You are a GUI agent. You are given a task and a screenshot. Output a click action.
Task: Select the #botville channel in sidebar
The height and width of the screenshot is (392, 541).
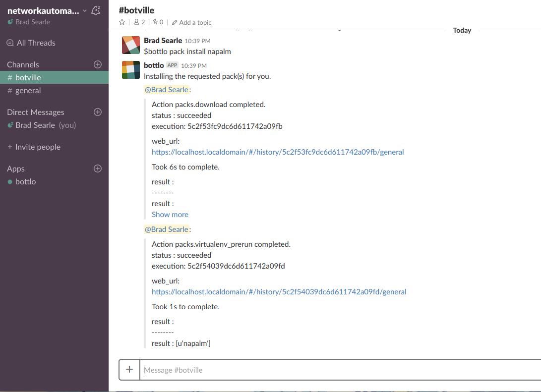28,78
